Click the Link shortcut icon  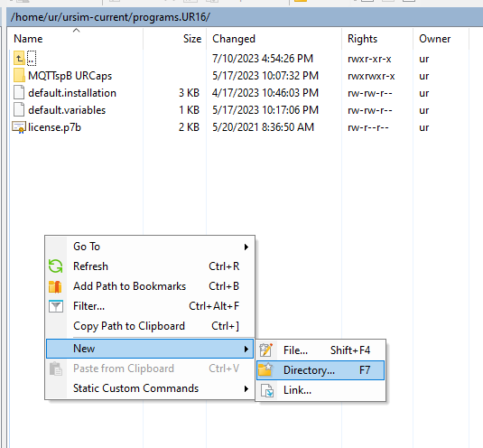[x=266, y=390]
